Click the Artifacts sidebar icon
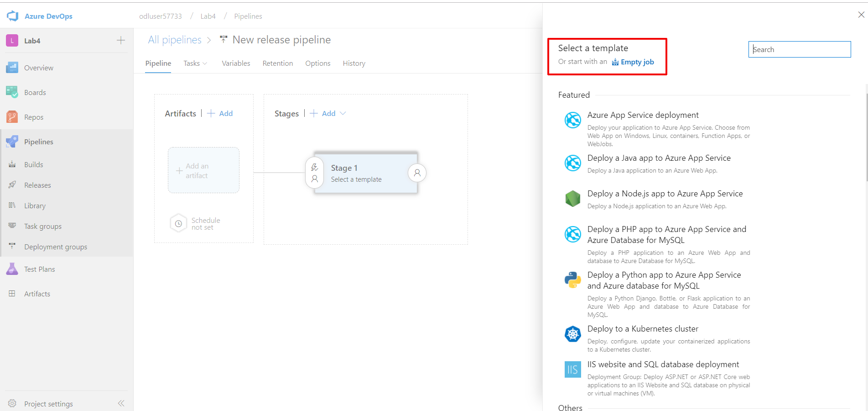This screenshot has width=868, height=411. point(12,294)
